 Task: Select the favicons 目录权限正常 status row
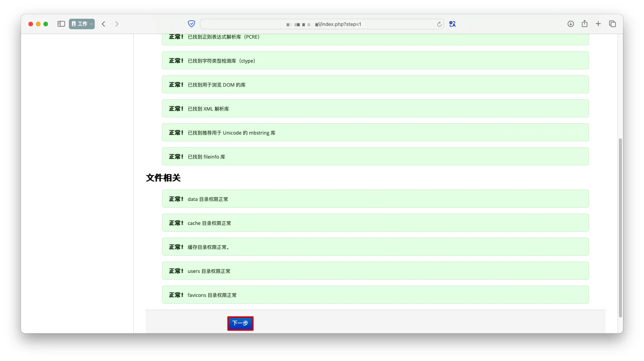[x=375, y=295]
